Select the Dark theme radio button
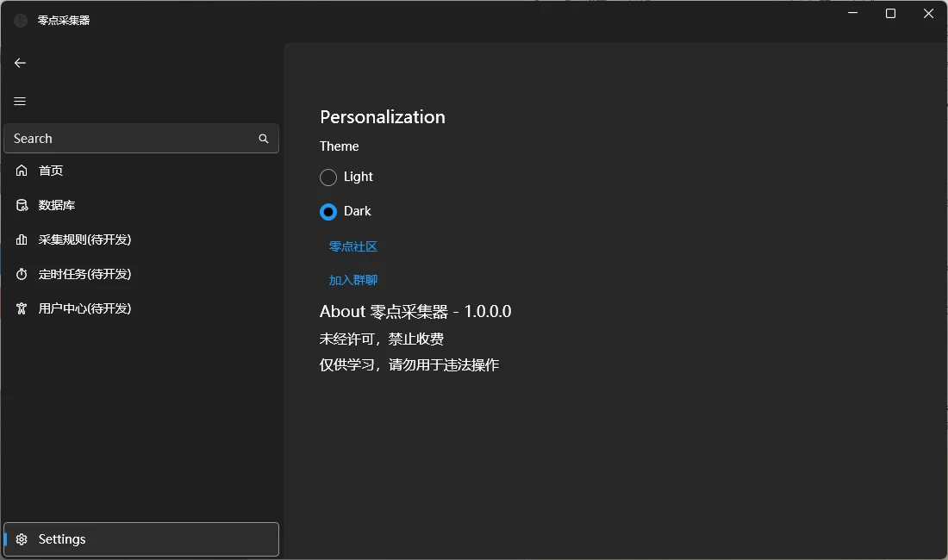This screenshot has width=948, height=560. pos(328,212)
